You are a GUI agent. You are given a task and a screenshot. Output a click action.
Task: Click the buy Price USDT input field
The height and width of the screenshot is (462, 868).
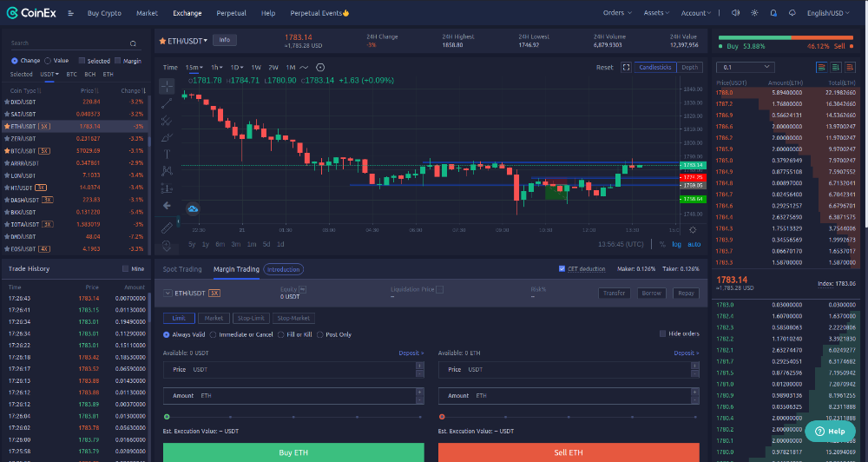pos(293,369)
